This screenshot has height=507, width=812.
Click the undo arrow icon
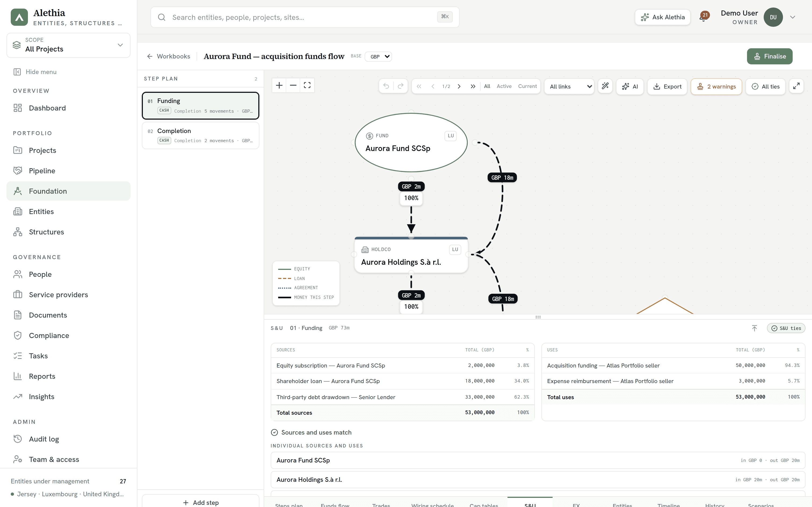[386, 86]
